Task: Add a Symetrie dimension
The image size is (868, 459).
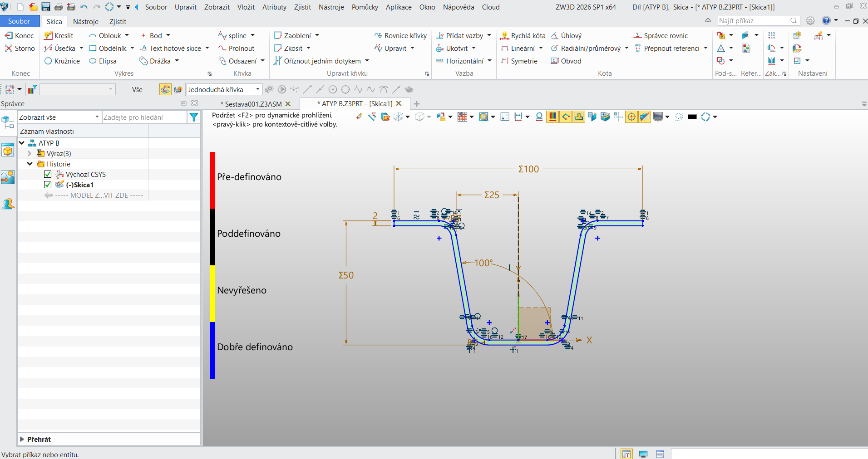Action: click(519, 61)
